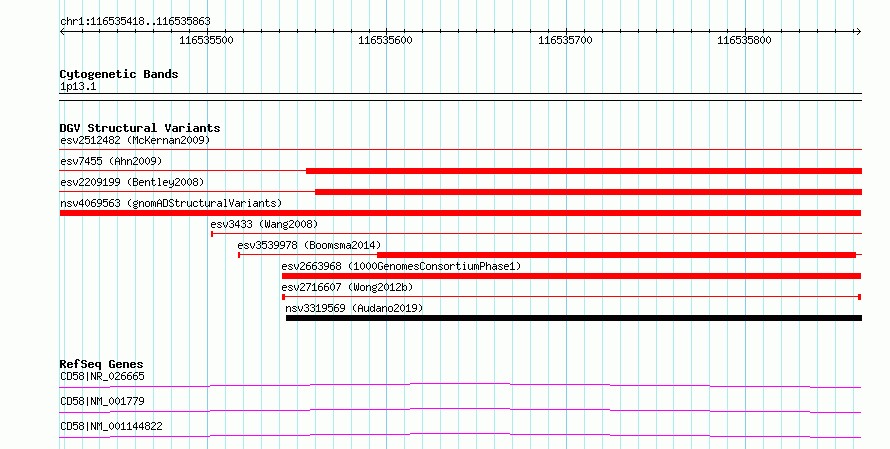The image size is (890, 449).
Task: Click the magenta CD58|NR_026665 intron line
Action: [x=460, y=385]
